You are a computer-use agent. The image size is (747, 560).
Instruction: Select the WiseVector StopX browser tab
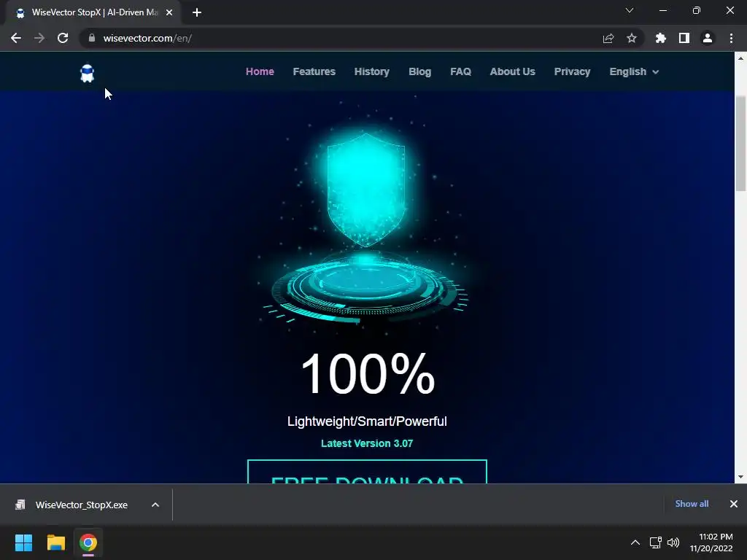[x=93, y=13]
